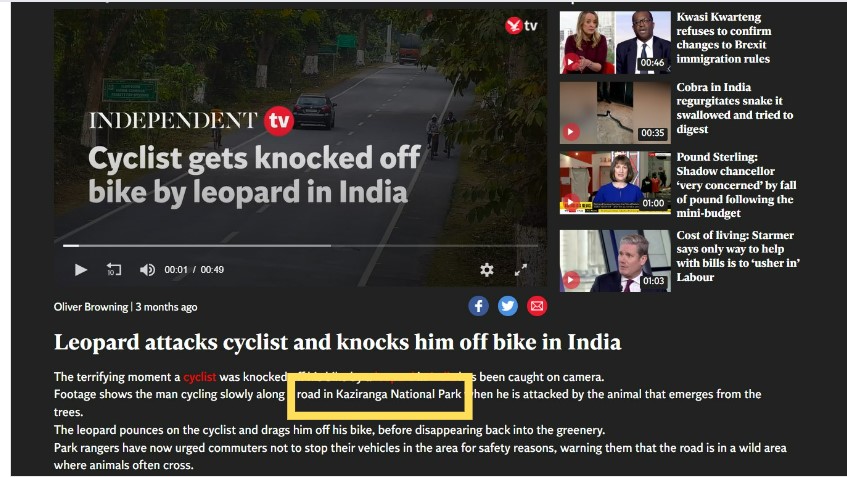The width and height of the screenshot is (847, 477).
Task: Click Independent TV logo in video corner
Action: [x=521, y=25]
